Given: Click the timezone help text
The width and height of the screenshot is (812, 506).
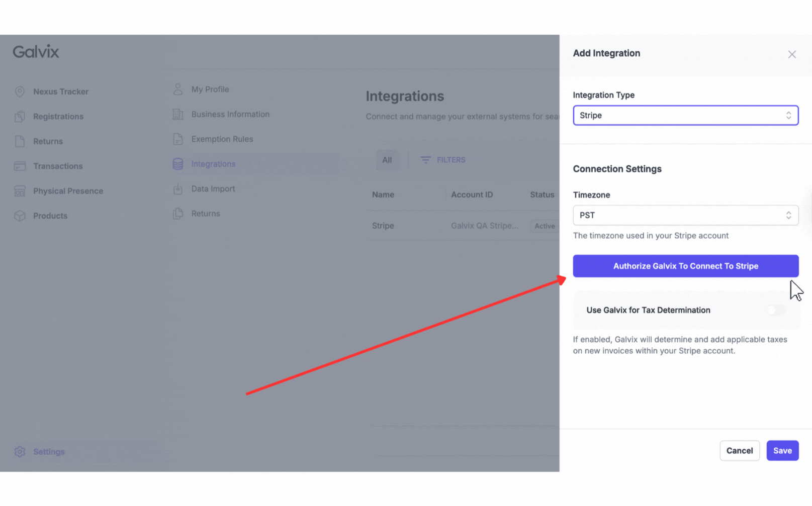Looking at the screenshot, I should click(651, 236).
